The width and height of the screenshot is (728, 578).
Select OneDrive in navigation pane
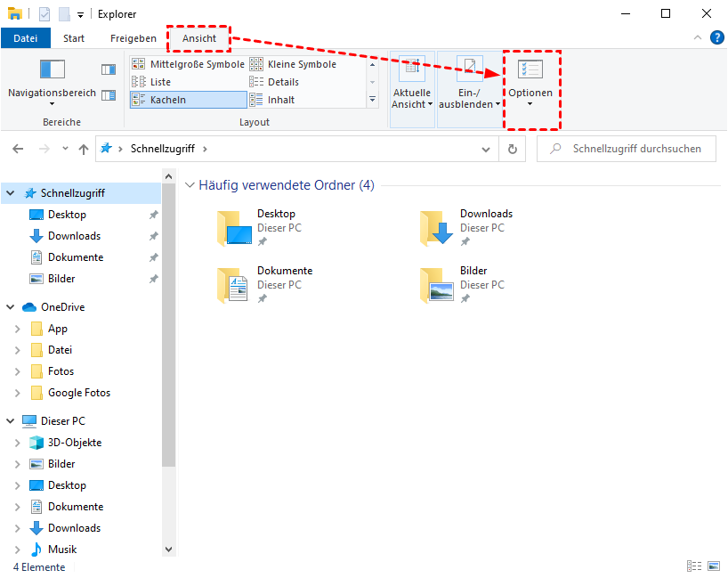coord(62,307)
